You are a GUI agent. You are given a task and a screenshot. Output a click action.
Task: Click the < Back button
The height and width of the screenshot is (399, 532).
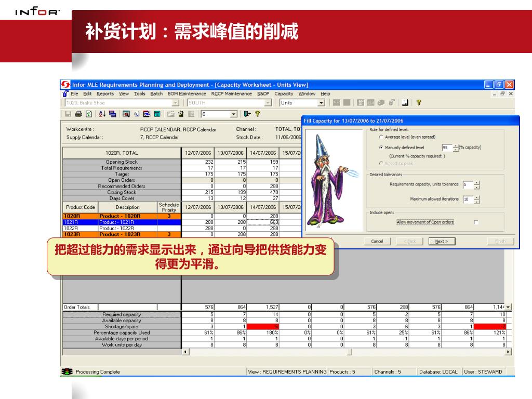410,241
